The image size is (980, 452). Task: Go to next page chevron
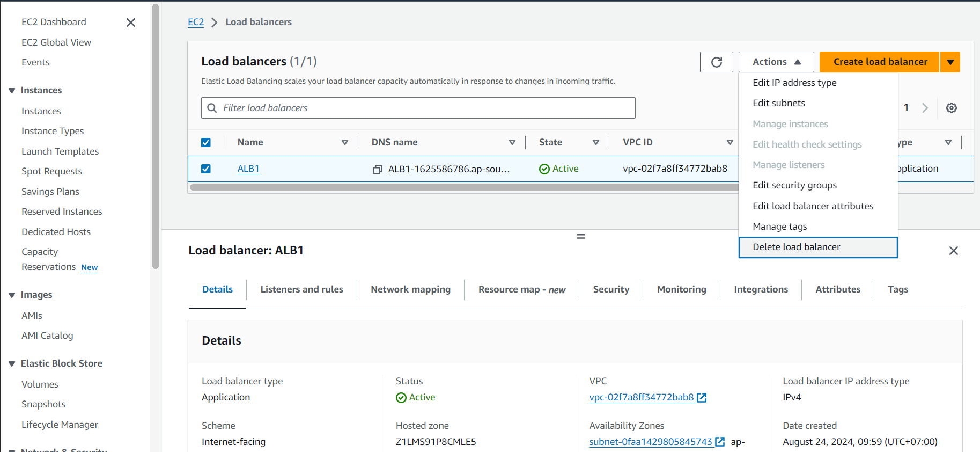coord(925,108)
